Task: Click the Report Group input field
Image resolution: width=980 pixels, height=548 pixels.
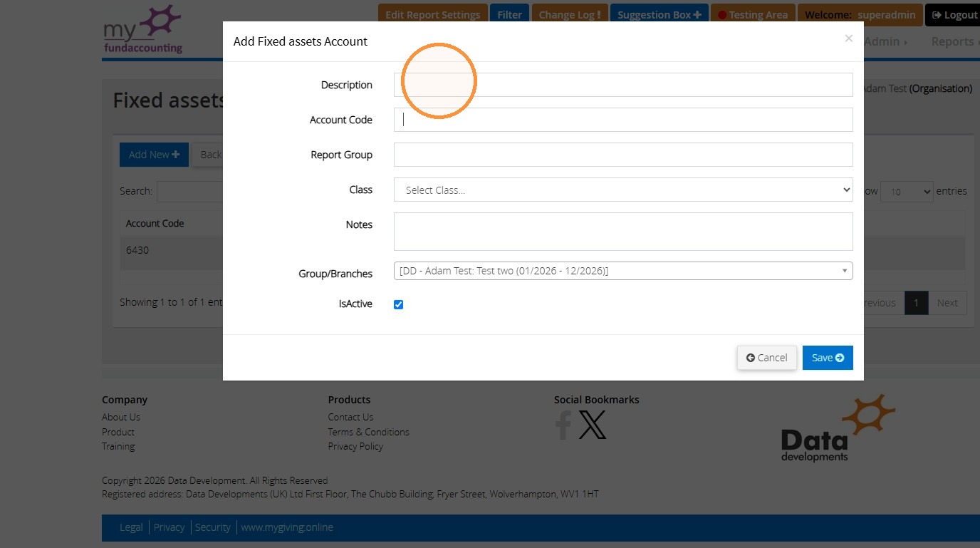Action: (x=623, y=155)
